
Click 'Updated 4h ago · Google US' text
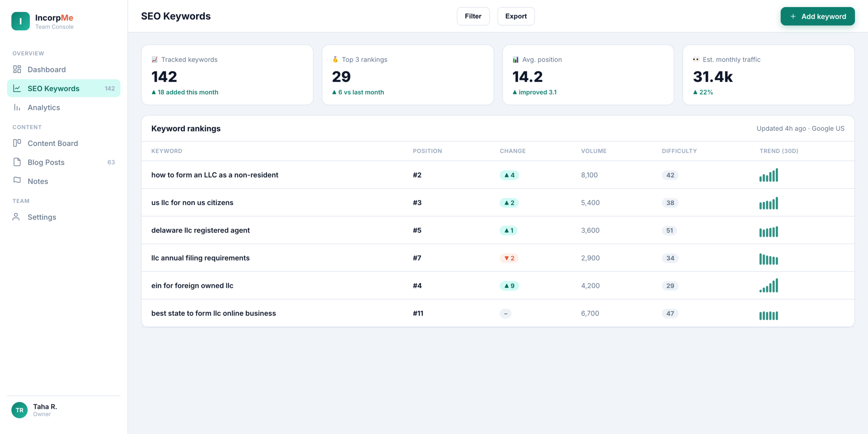pos(801,129)
